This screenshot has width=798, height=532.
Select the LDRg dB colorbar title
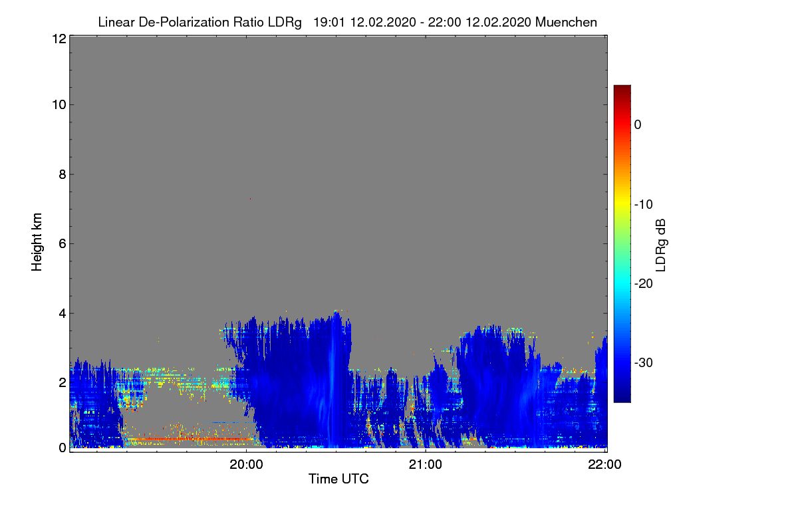(x=661, y=244)
